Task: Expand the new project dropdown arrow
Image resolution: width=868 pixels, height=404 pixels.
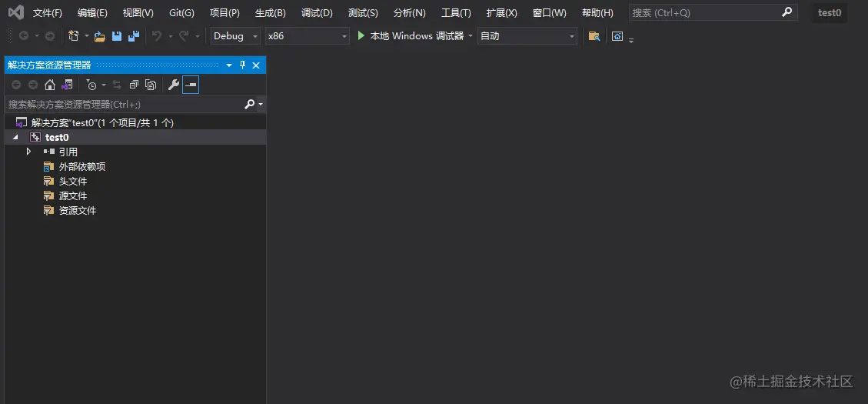Action: 87,36
